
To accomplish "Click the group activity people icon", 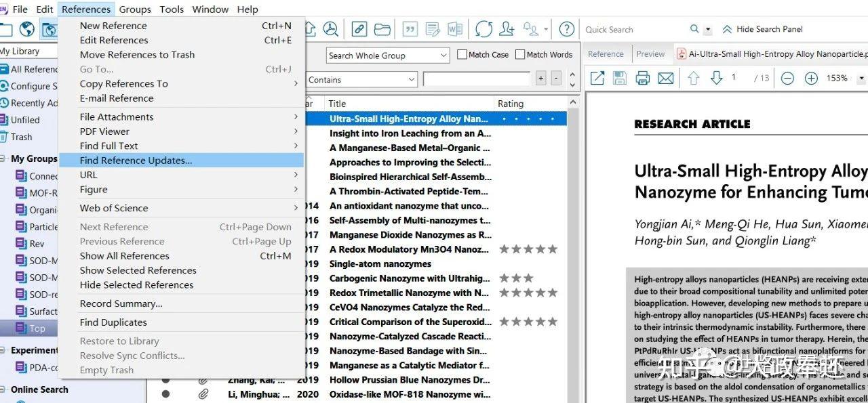I will tap(531, 29).
